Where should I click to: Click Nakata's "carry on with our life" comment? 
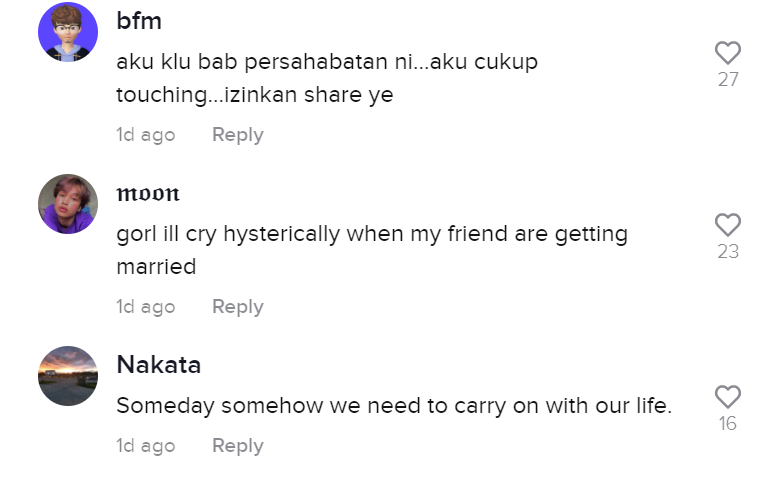point(394,407)
